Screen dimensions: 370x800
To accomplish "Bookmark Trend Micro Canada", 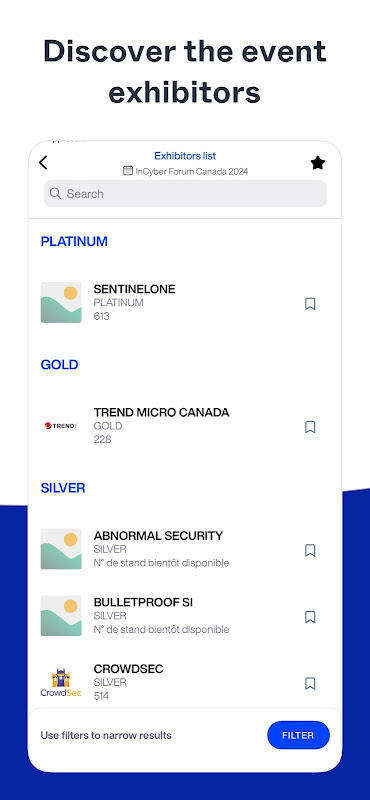I will click(310, 427).
